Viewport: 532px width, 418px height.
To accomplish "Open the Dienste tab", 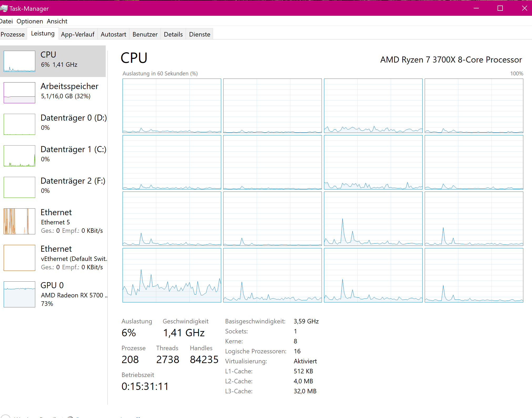I will pos(199,34).
